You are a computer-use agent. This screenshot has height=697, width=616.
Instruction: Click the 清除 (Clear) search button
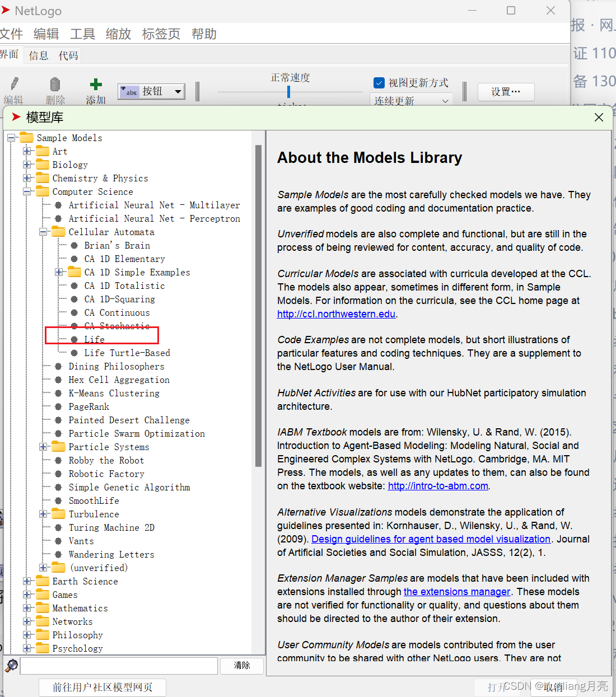coord(242,665)
